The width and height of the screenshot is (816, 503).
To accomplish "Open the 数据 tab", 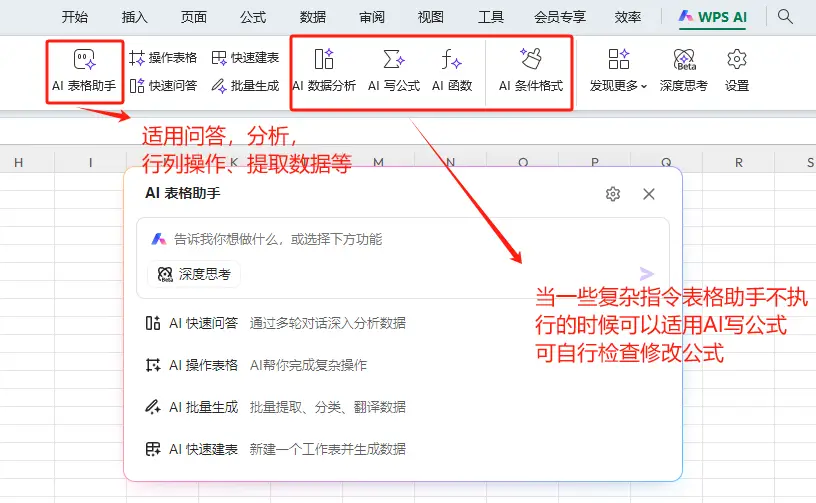I will 313,17.
